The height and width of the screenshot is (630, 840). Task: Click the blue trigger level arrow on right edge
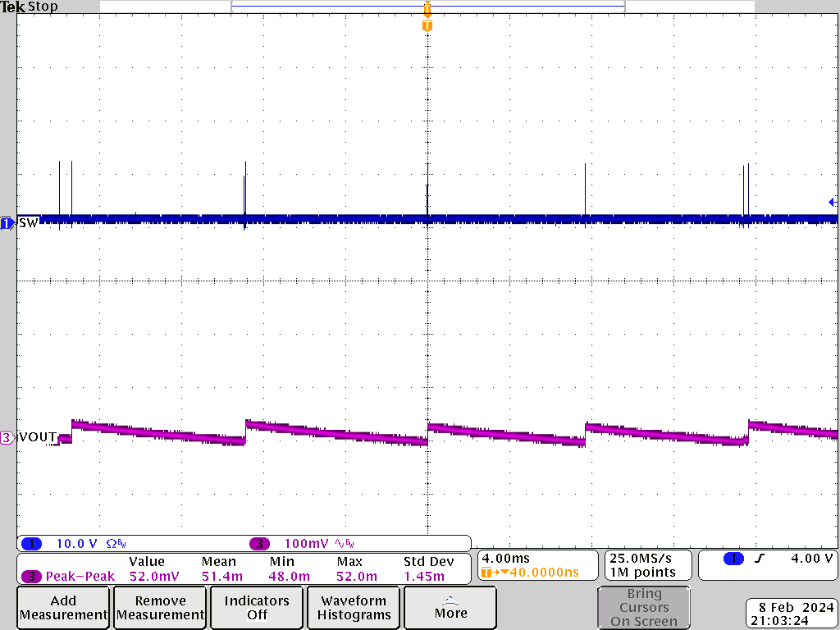pyautogui.click(x=833, y=202)
